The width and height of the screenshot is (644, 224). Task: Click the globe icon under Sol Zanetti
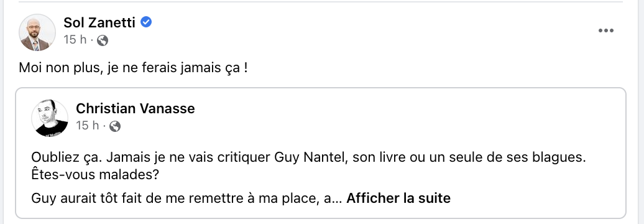click(103, 40)
